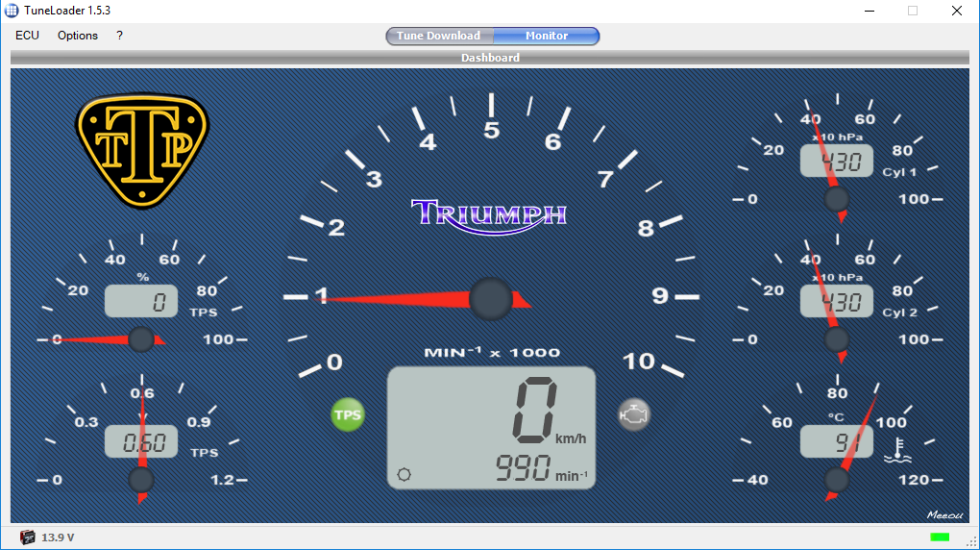
Task: Click the Cyl 2 pressure gauge display
Action: pyautogui.click(x=836, y=302)
